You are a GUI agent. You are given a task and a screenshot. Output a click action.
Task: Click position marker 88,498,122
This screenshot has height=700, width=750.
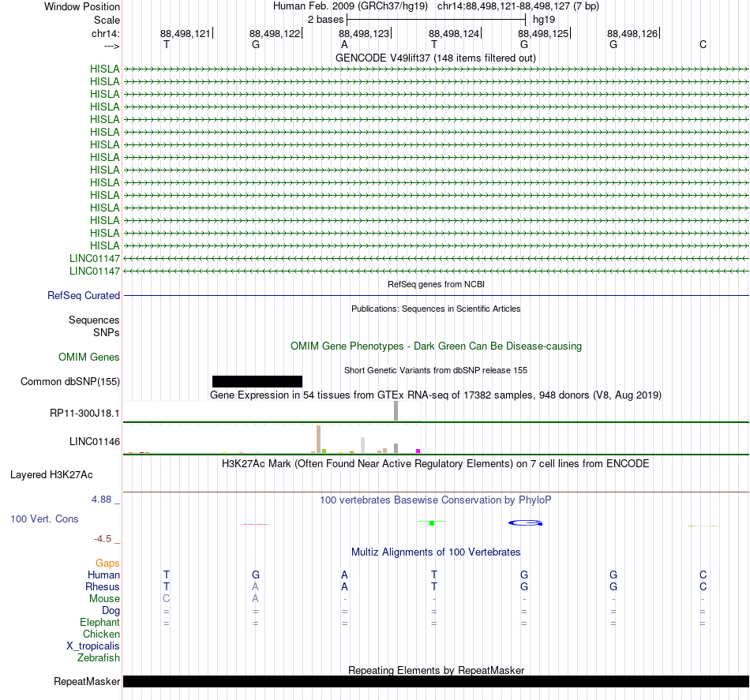(x=275, y=33)
